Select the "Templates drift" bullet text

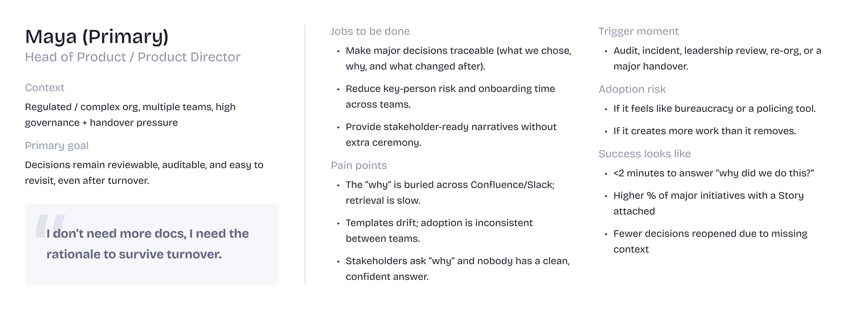pyautogui.click(x=439, y=230)
